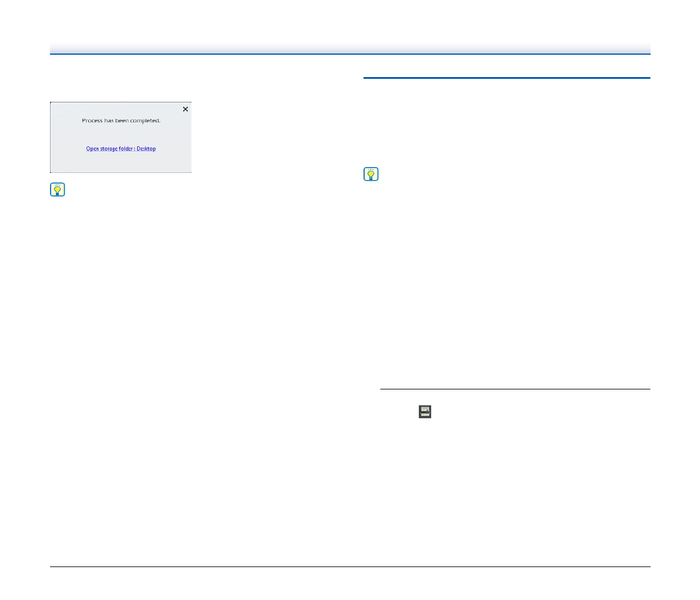Click the word "Process" in dialog message
This screenshot has height=600, width=700.
pyautogui.click(x=92, y=121)
